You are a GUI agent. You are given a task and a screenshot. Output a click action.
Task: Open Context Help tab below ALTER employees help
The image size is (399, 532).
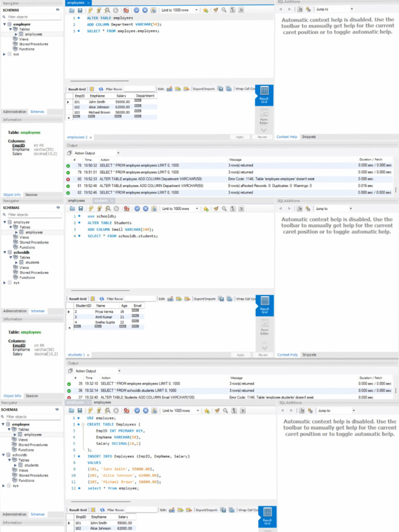tap(287, 137)
